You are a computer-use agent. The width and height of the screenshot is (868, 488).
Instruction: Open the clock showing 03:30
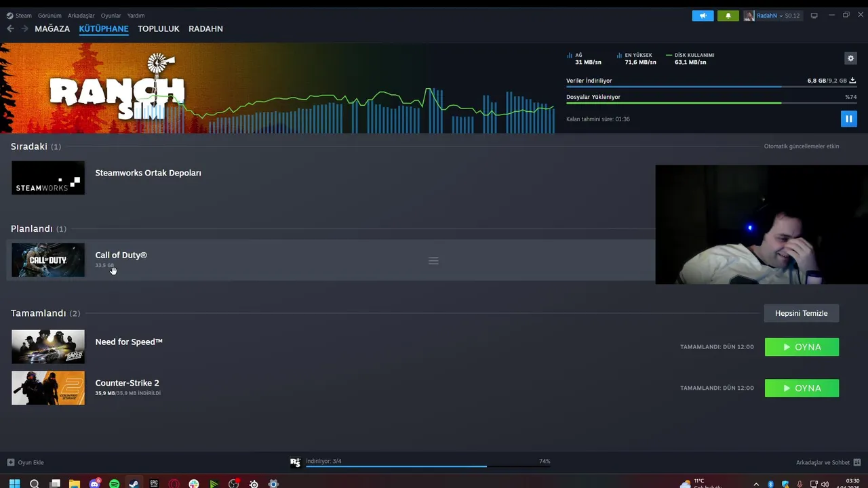[848, 483]
